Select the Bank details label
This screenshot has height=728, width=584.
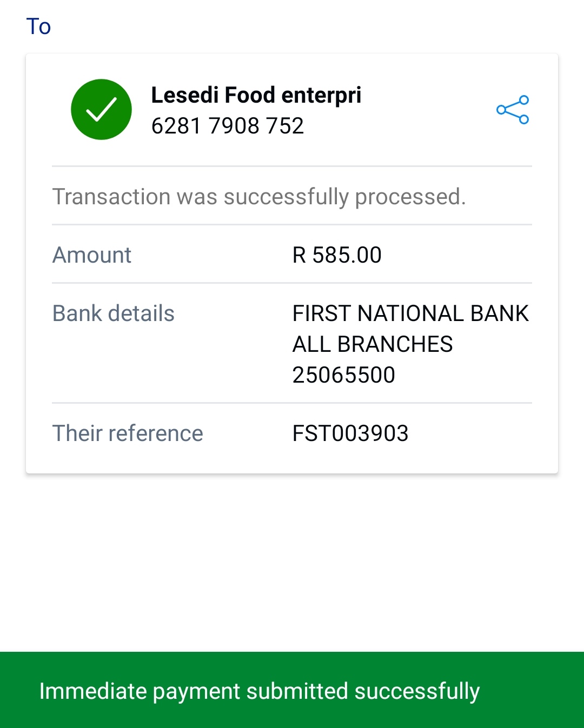point(114,313)
